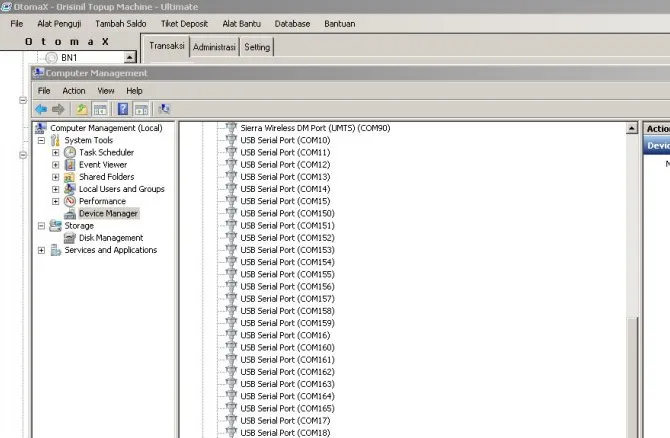
Task: Click scroll-up arrow of device list
Action: pos(632,128)
